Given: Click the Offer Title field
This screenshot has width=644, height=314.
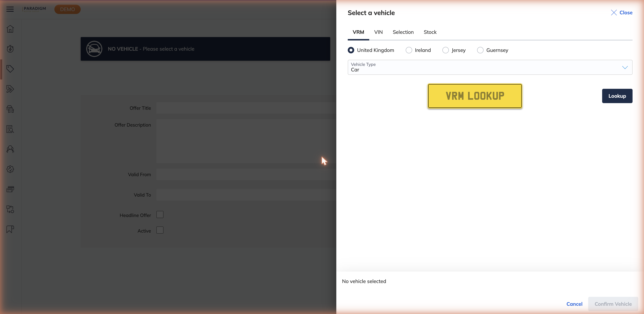Looking at the screenshot, I should tap(246, 108).
